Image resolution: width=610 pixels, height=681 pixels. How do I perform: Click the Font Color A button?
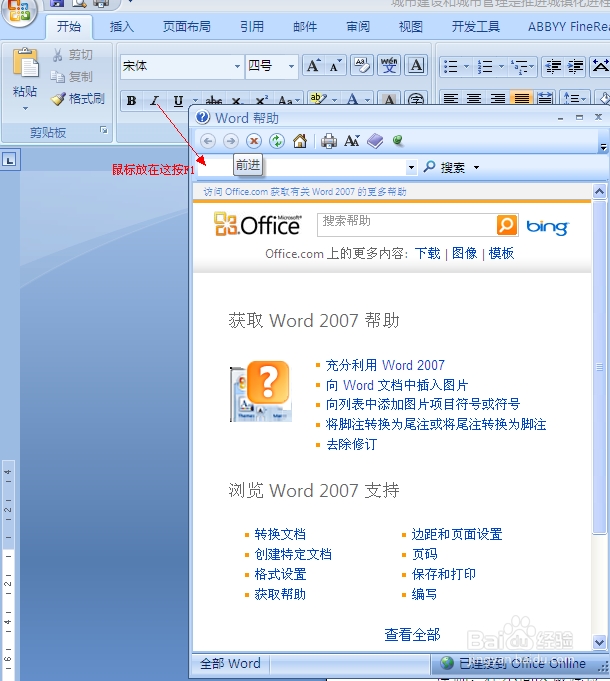coord(353,99)
